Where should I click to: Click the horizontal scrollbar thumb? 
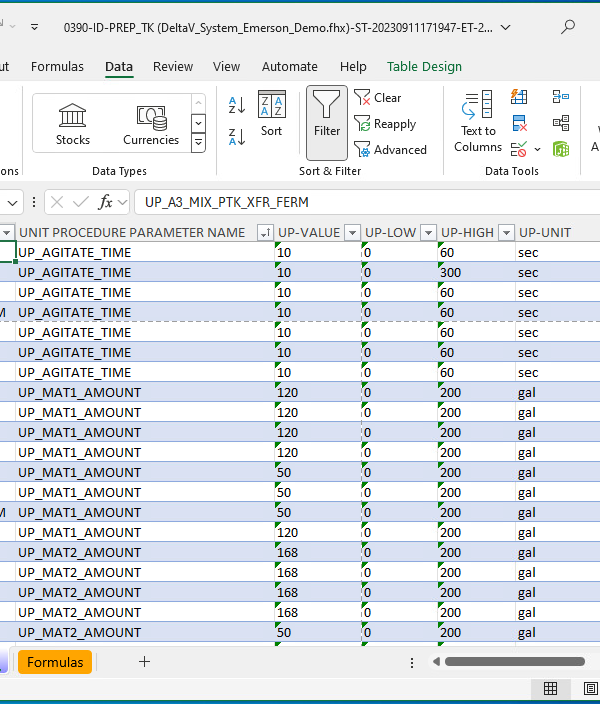pyautogui.click(x=515, y=662)
